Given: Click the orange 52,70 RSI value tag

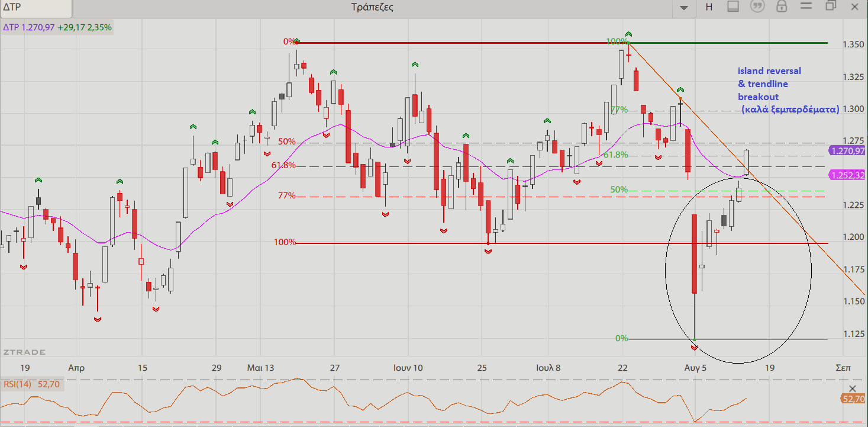Looking at the screenshot, I should [853, 399].
